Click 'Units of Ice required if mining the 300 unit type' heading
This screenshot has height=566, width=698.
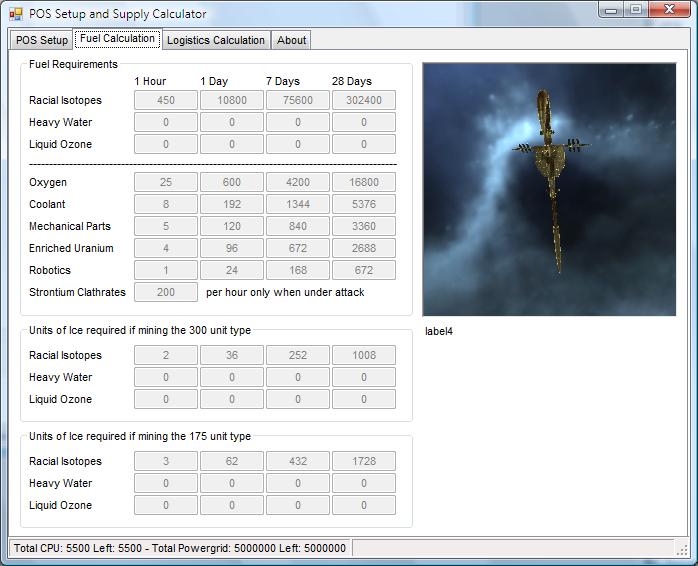pos(140,330)
